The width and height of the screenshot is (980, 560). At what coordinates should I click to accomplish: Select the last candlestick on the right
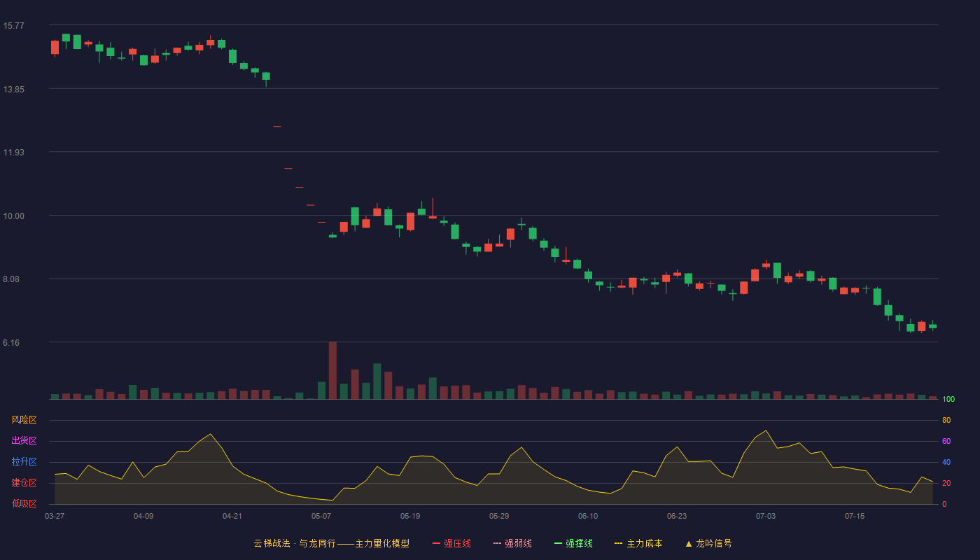click(932, 326)
